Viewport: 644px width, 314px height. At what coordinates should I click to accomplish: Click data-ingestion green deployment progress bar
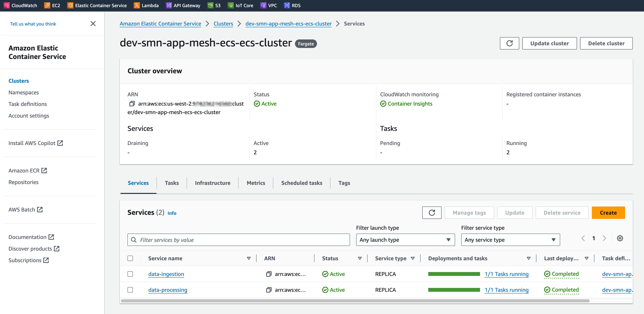[x=454, y=274]
